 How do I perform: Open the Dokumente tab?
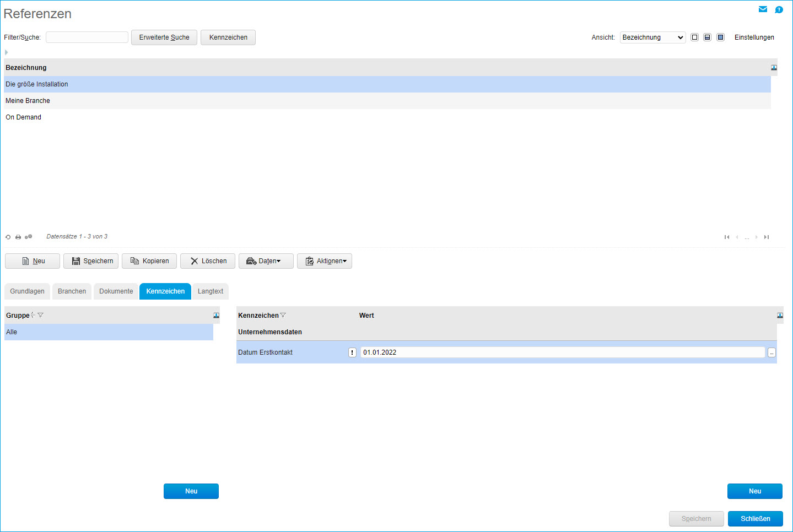click(x=116, y=291)
